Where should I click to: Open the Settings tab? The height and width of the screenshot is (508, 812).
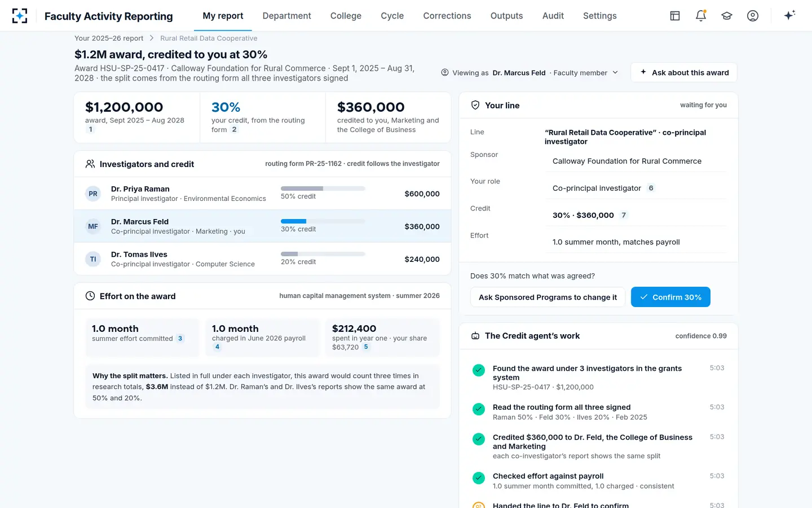pos(600,16)
